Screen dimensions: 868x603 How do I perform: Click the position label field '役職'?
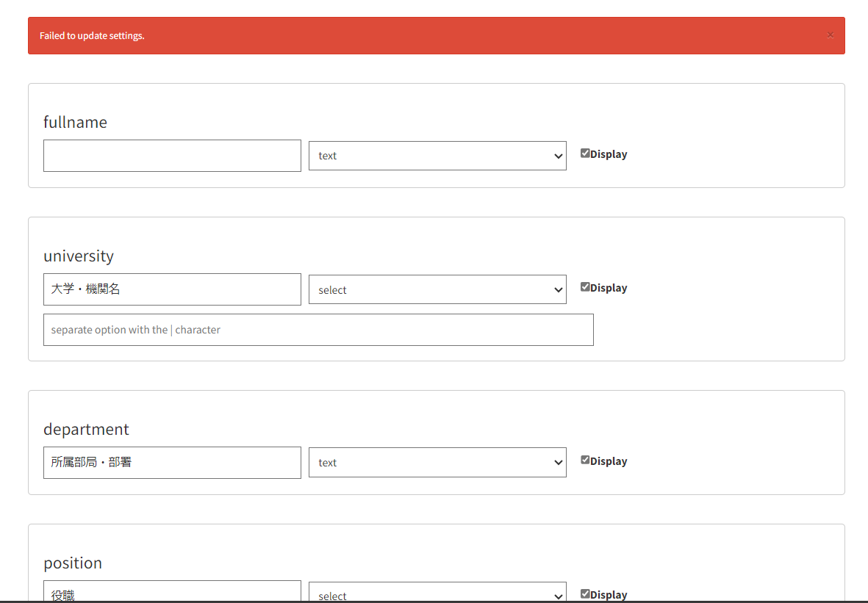tap(172, 593)
